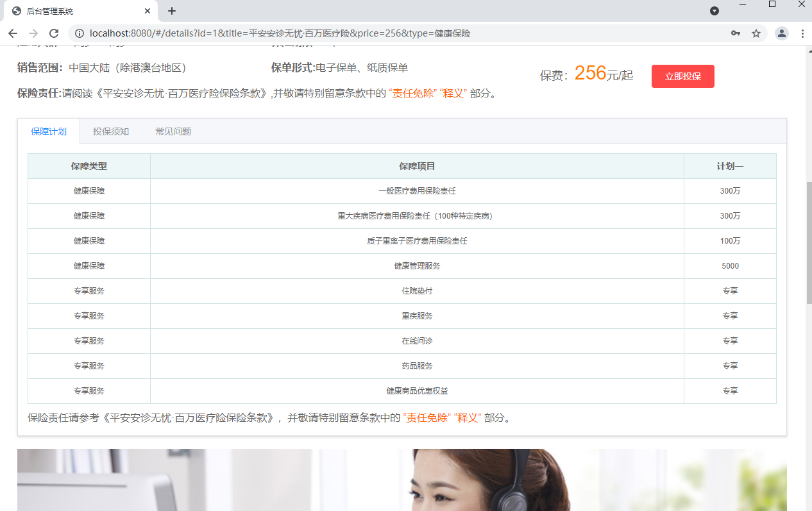This screenshot has height=511, width=812.
Task: Click the 计划一 column header
Action: pos(730,166)
